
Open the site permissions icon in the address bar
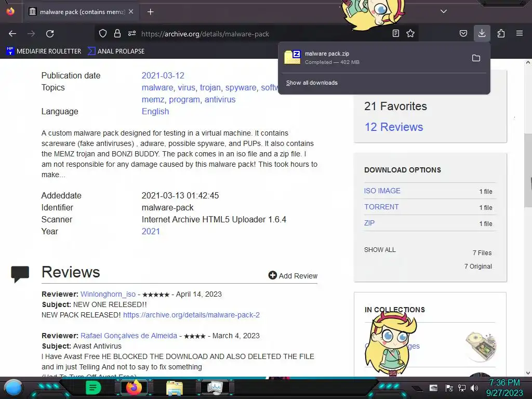(x=132, y=33)
